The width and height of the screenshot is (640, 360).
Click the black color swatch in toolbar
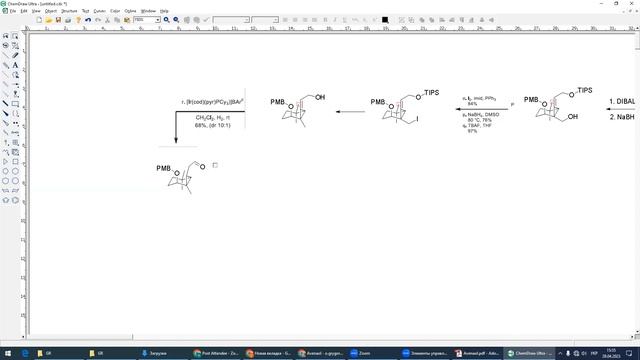tap(385, 20)
